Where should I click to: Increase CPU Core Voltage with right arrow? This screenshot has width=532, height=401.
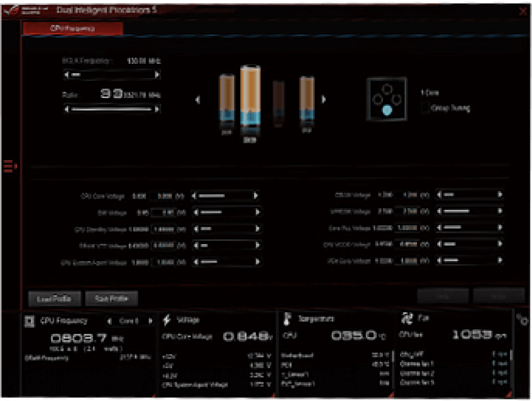[x=255, y=196]
